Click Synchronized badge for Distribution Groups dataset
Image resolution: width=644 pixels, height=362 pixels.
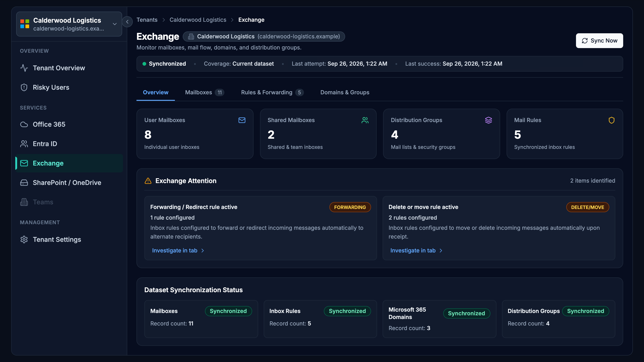pyautogui.click(x=585, y=311)
